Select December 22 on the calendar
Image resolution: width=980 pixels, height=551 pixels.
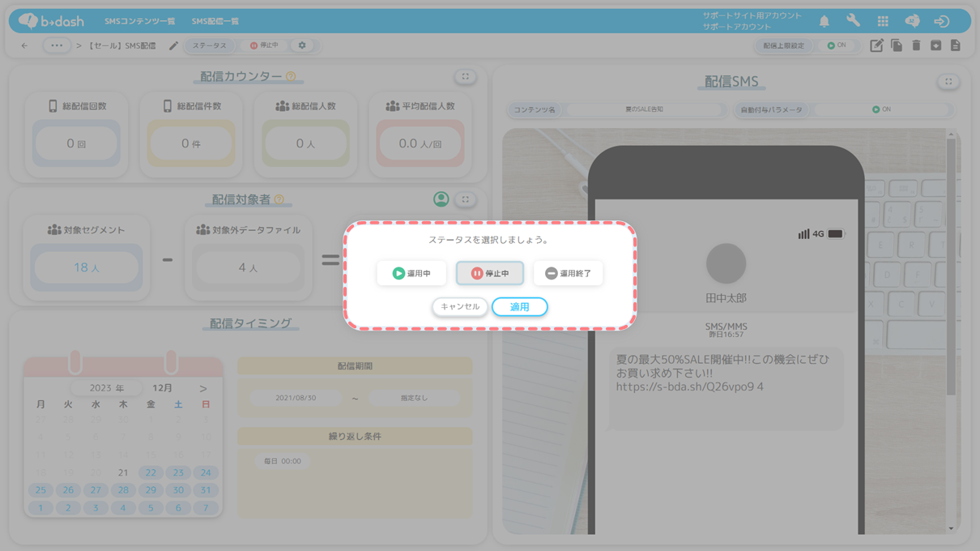pyautogui.click(x=151, y=472)
